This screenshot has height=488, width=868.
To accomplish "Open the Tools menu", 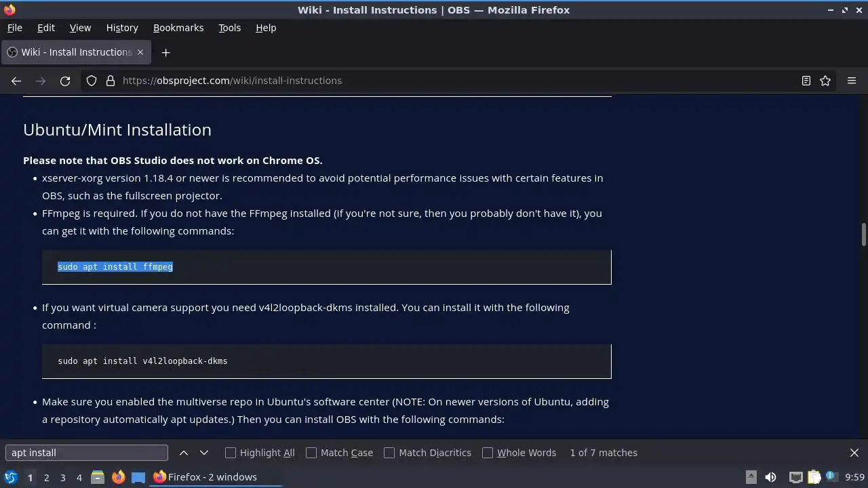I will click(x=229, y=28).
